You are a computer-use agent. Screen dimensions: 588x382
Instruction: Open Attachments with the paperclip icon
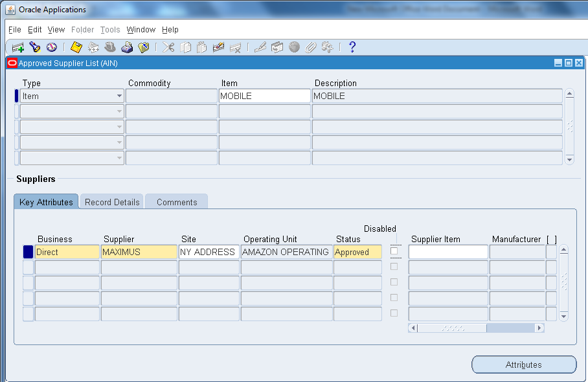coord(310,47)
